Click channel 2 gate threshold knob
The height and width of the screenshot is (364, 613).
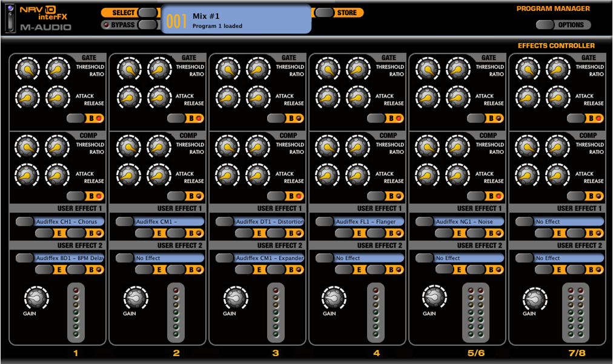coord(129,69)
